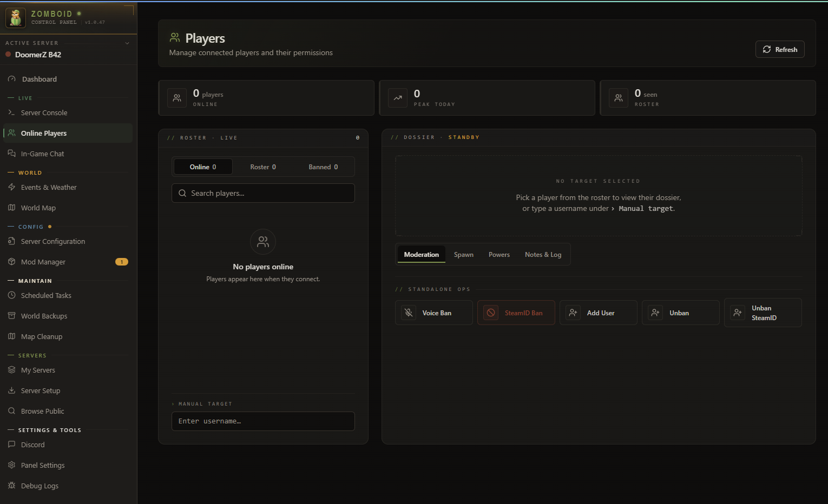
Task: Click the In-Game Chat bubble icon
Action: tap(11, 154)
